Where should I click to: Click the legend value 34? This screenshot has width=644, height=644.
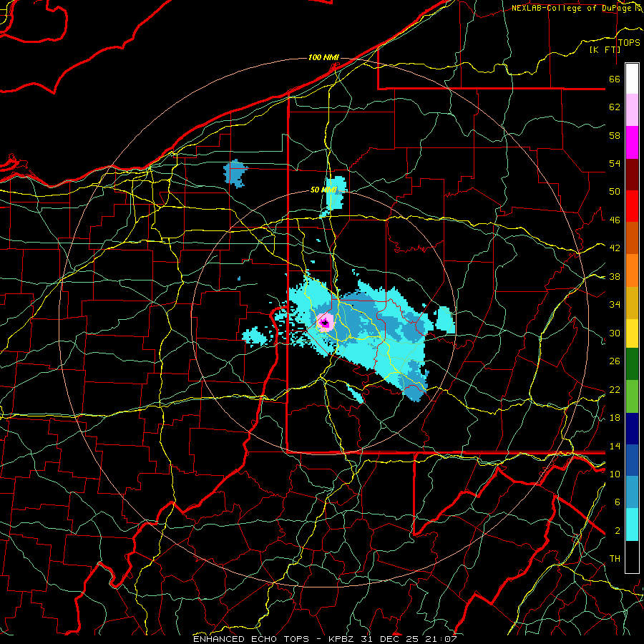(615, 305)
